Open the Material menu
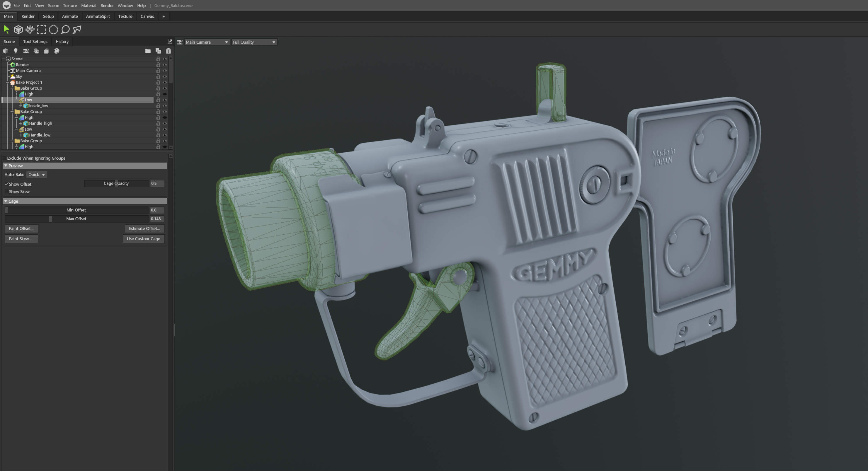868x471 pixels. (88, 5)
